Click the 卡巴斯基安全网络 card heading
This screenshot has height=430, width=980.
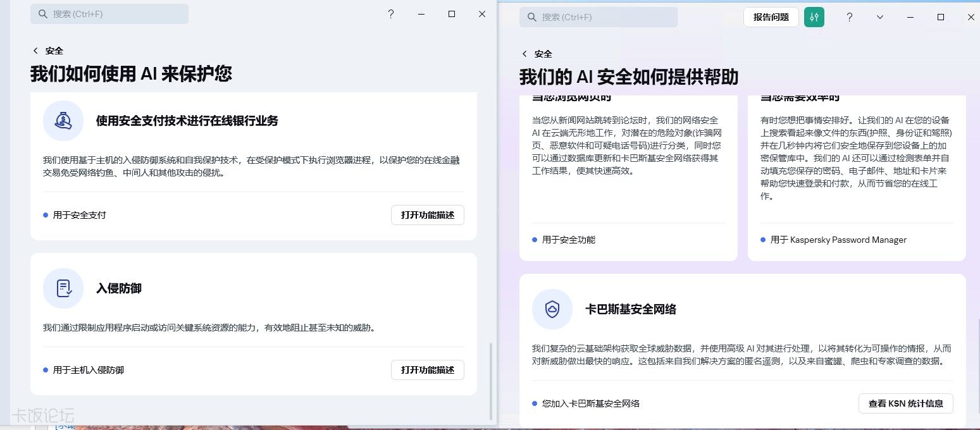click(631, 309)
